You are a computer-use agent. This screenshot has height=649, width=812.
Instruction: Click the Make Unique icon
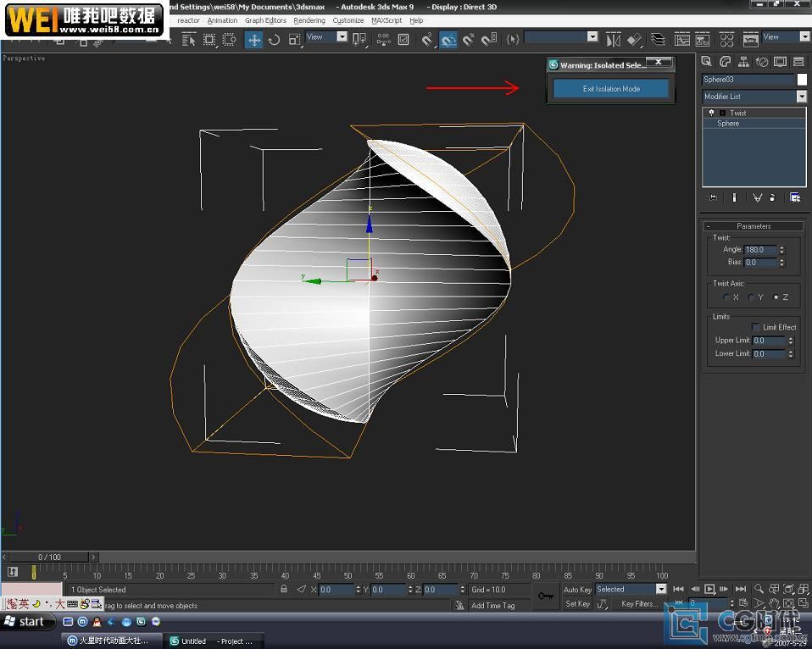(758, 197)
